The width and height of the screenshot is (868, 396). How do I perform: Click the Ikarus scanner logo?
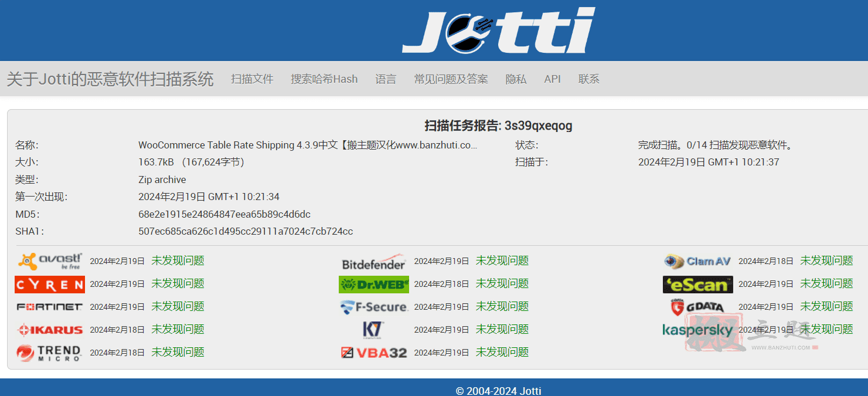(50, 330)
